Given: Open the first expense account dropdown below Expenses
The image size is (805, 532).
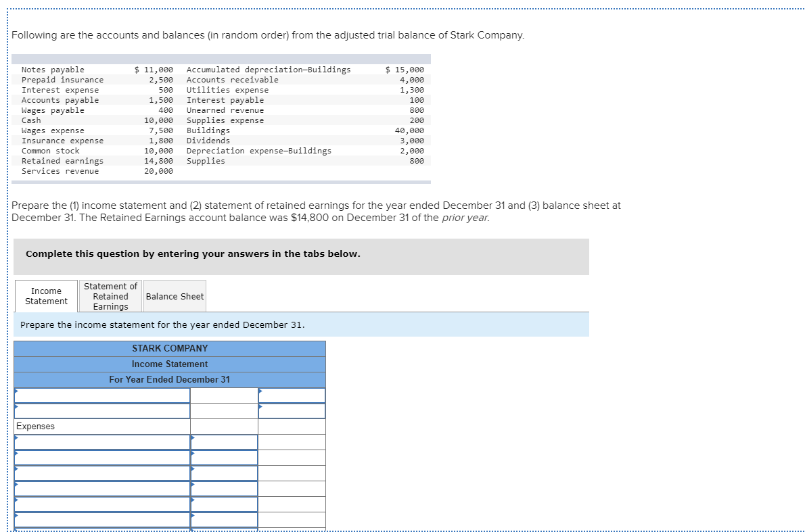Looking at the screenshot, I should pos(101,441).
